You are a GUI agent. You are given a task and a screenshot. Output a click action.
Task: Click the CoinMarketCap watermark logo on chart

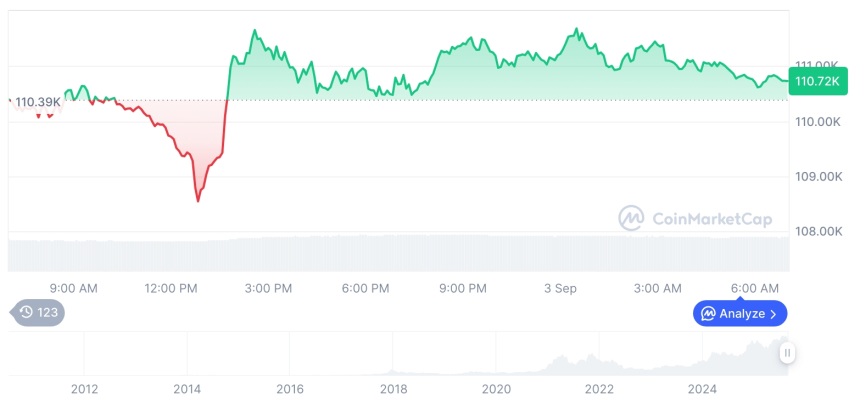click(x=630, y=218)
